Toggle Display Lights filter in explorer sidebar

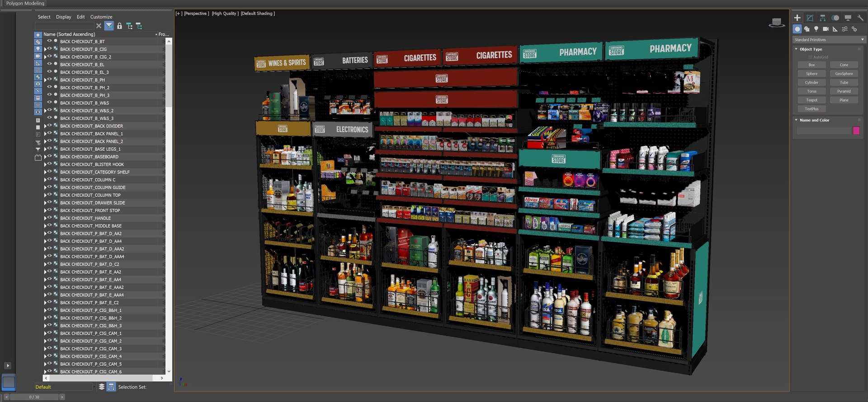pos(38,49)
